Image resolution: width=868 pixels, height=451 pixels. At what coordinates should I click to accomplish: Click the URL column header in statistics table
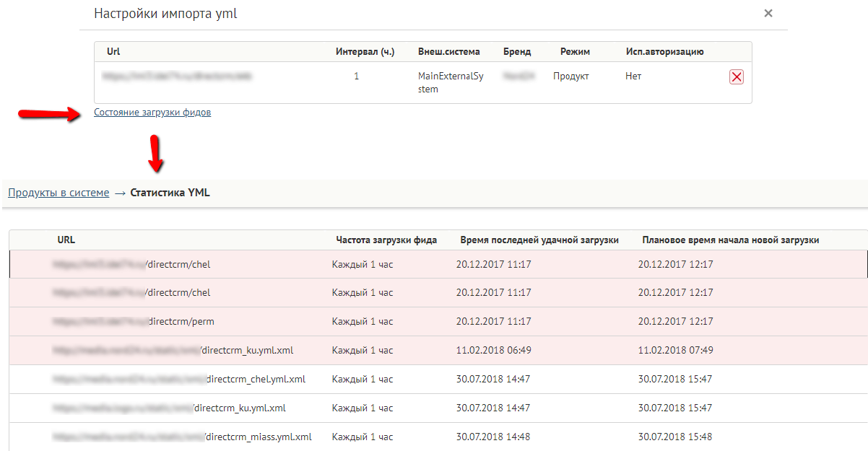[x=66, y=240]
